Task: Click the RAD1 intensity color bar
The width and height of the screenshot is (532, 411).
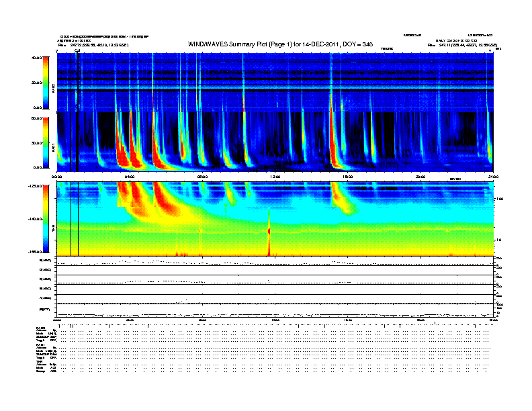Action: [x=46, y=143]
